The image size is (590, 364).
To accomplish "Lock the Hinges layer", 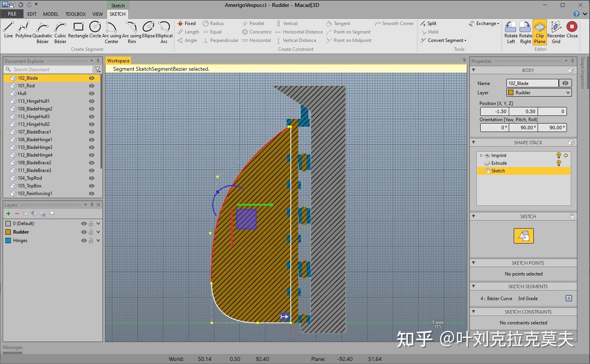I will click(91, 240).
